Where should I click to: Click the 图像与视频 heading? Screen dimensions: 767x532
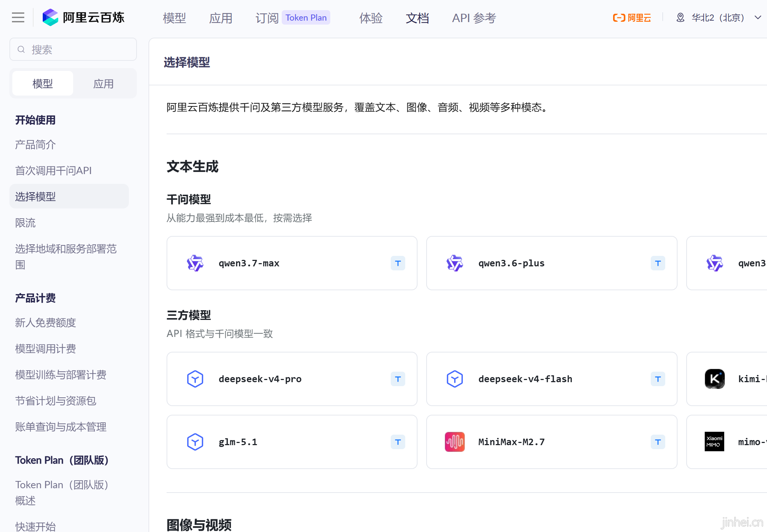pyautogui.click(x=199, y=525)
